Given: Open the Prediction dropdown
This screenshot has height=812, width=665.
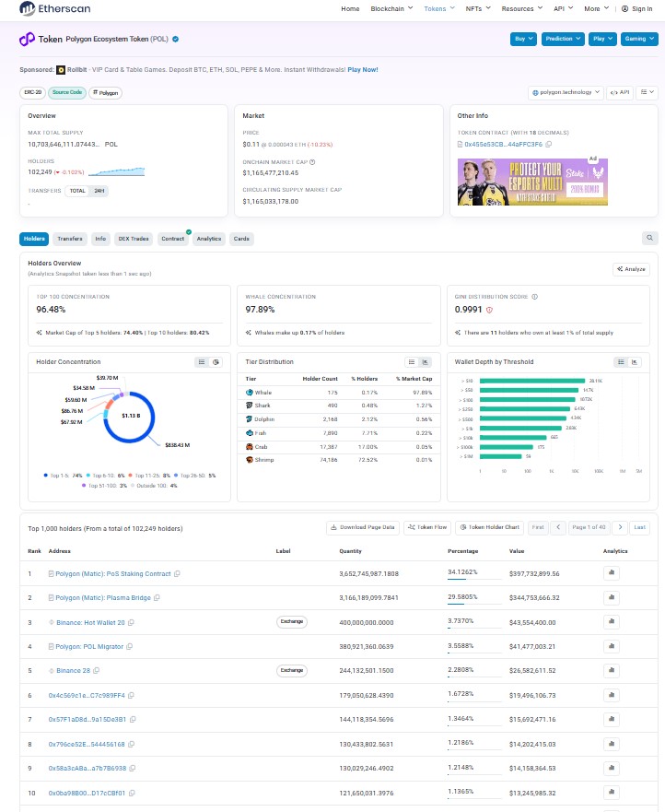Looking at the screenshot, I should coord(563,39).
